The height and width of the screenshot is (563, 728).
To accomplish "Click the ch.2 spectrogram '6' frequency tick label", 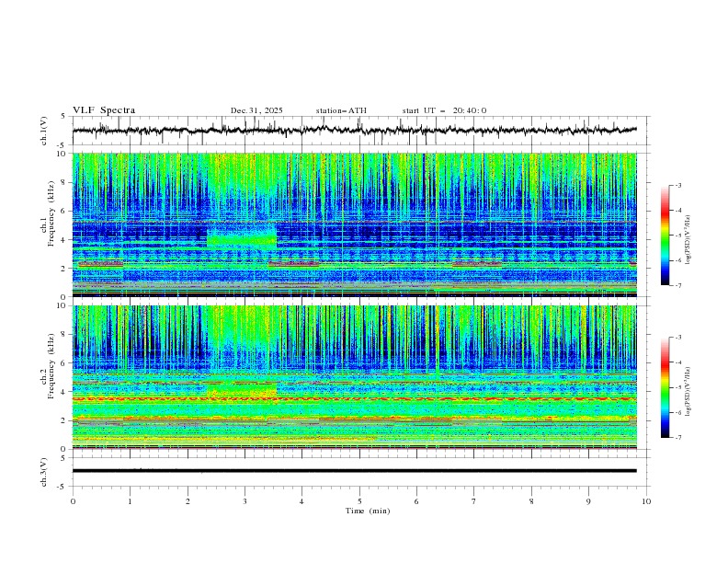I will 65,363.
